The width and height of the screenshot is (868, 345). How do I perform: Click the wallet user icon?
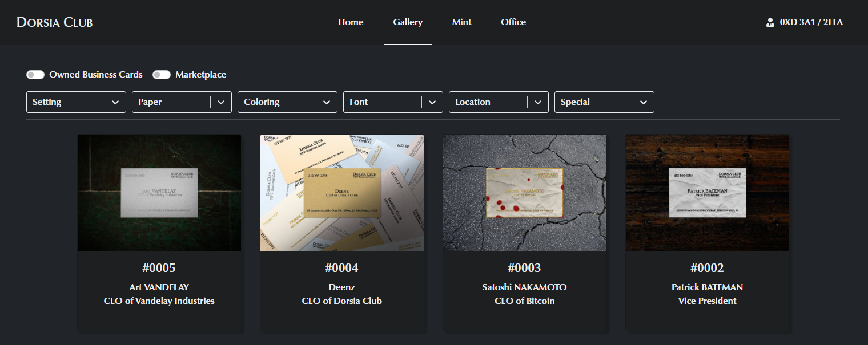[770, 23]
